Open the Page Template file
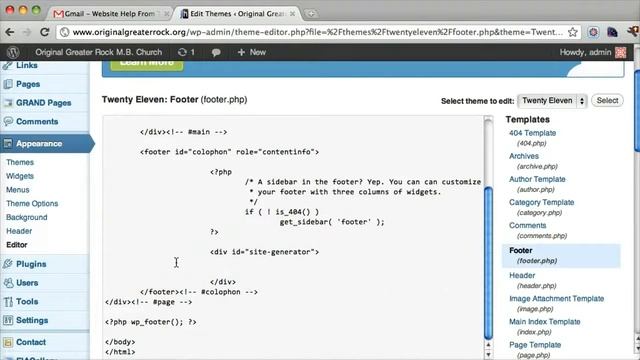 [535, 345]
